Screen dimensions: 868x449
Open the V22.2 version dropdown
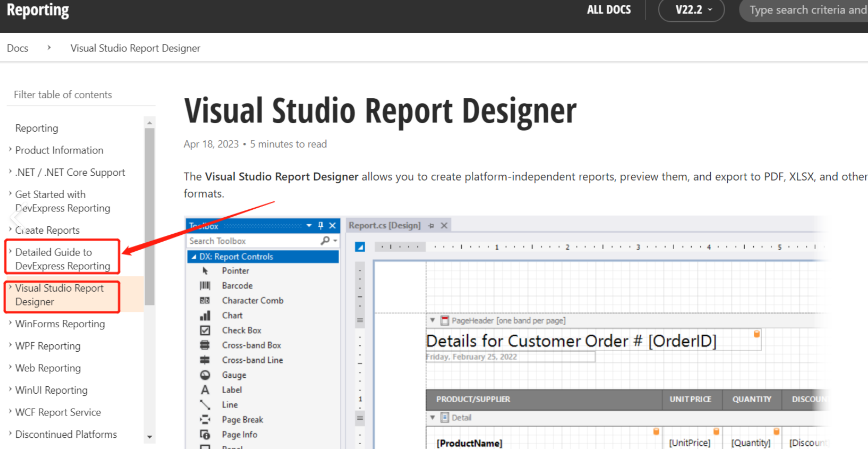(x=691, y=10)
